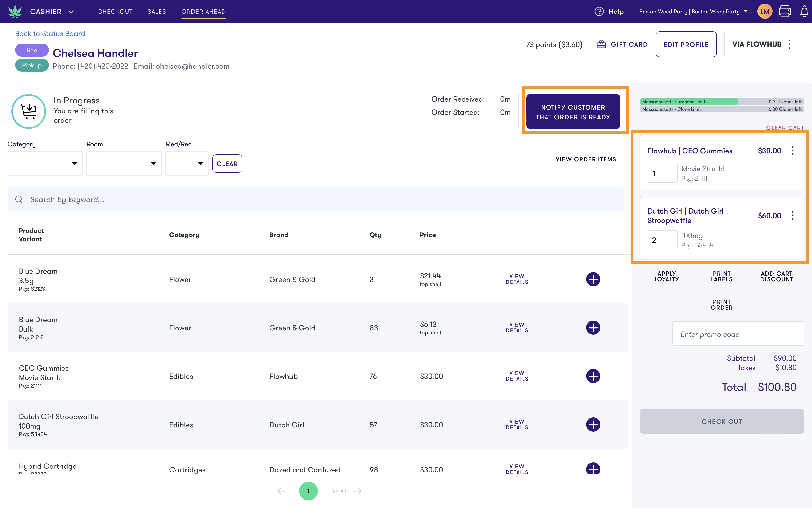Click Clear Cart

[x=785, y=128]
